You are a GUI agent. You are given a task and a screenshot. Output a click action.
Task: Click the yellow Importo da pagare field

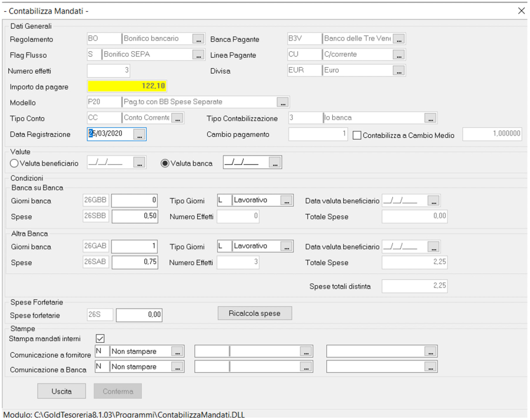click(127, 87)
